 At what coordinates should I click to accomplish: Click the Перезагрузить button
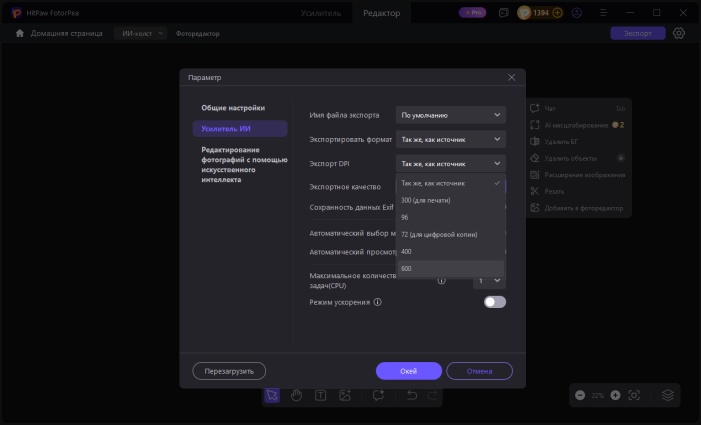click(x=229, y=371)
